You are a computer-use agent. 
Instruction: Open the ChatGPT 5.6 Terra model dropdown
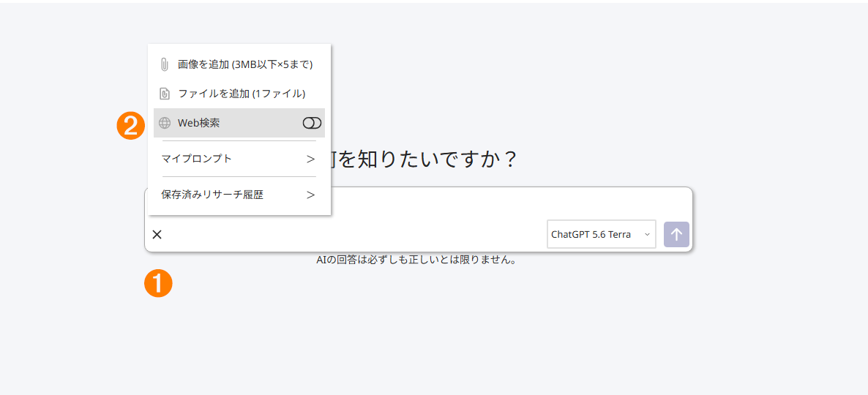point(601,234)
